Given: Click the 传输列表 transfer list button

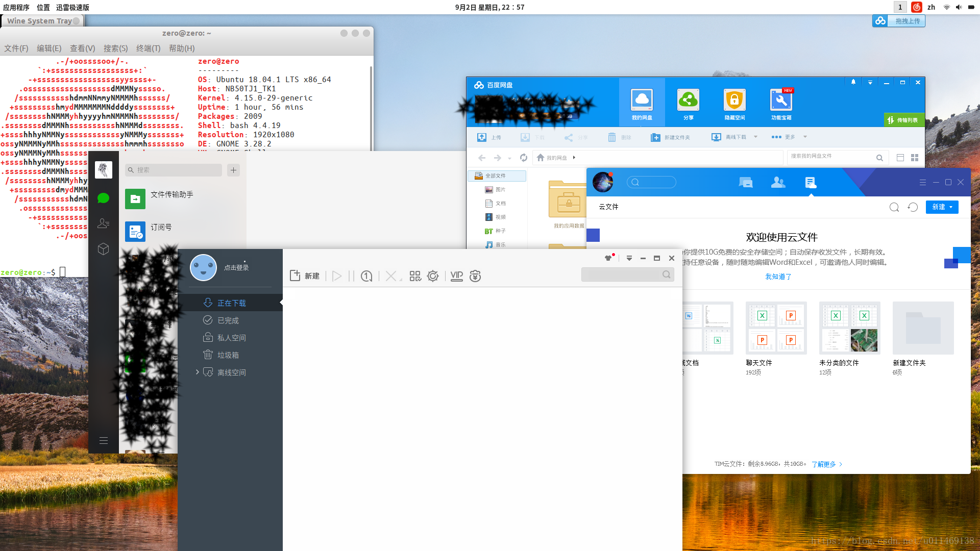Looking at the screenshot, I should 904,120.
